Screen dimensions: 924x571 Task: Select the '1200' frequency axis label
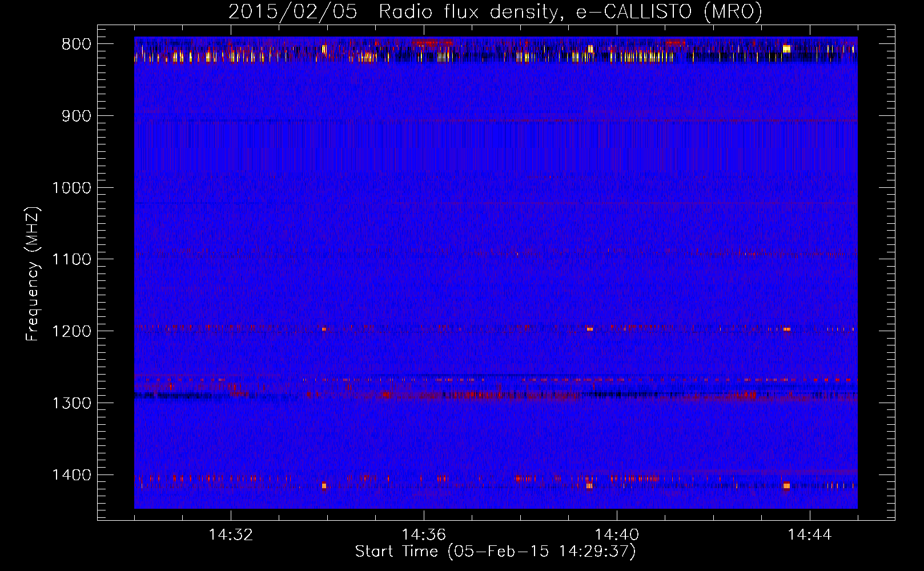click(71, 332)
